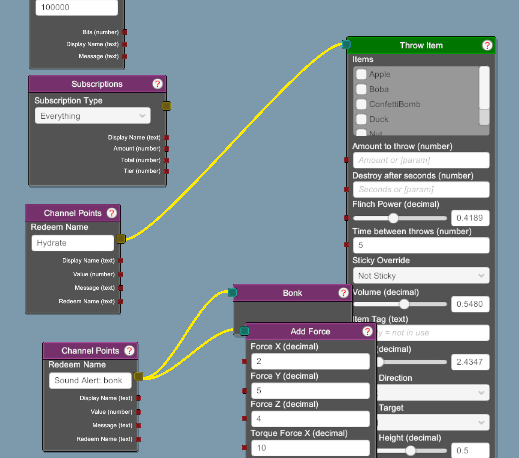Click the Subscriptions Display Name output port
The height and width of the screenshot is (458, 519).
[x=166, y=137]
